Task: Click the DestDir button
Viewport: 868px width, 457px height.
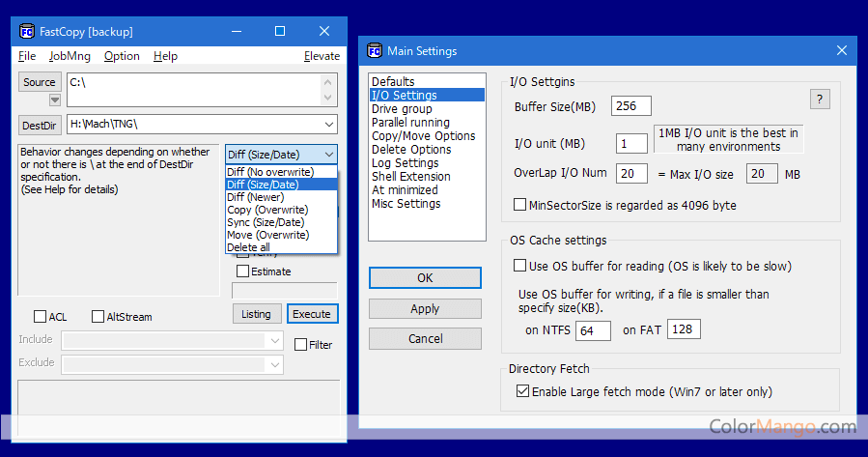Action: pyautogui.click(x=40, y=126)
